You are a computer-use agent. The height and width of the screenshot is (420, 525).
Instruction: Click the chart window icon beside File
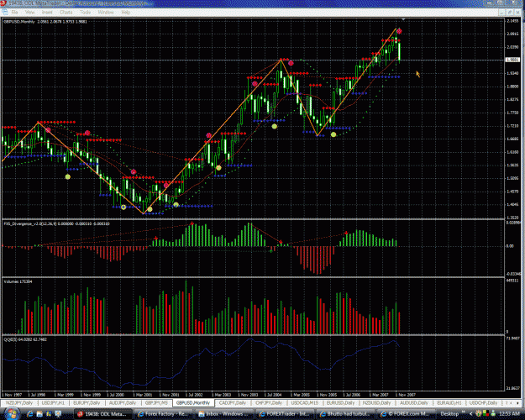(x=5, y=12)
